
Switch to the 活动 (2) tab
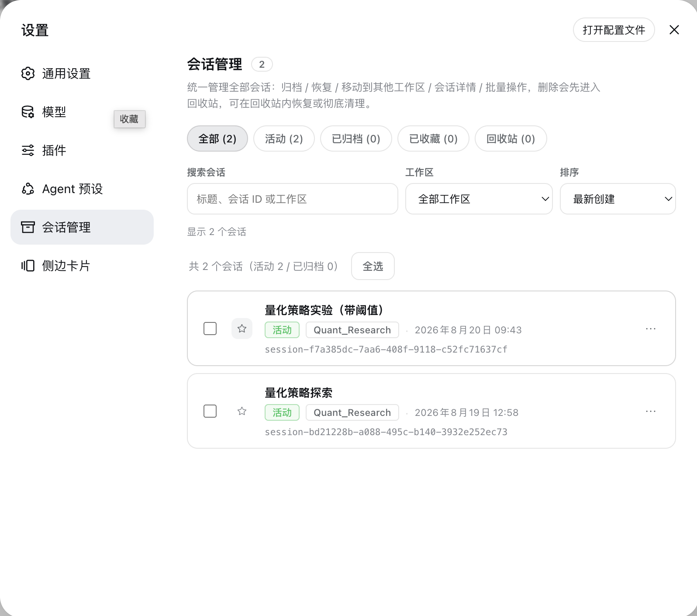pos(284,138)
